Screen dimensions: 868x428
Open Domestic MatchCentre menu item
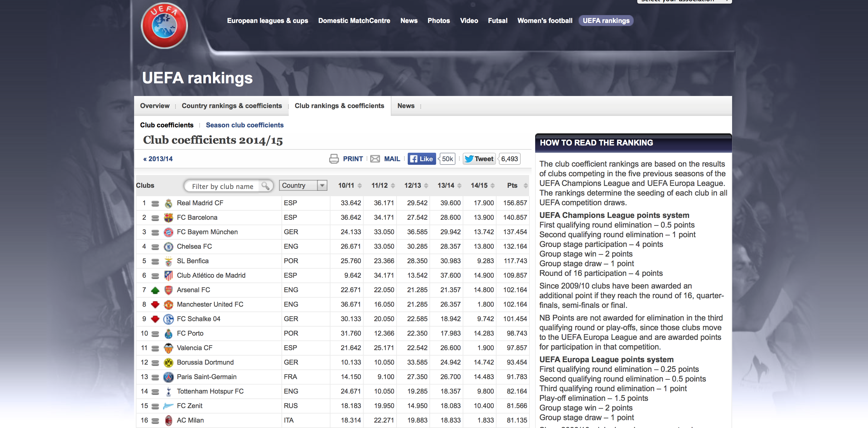[x=354, y=21]
